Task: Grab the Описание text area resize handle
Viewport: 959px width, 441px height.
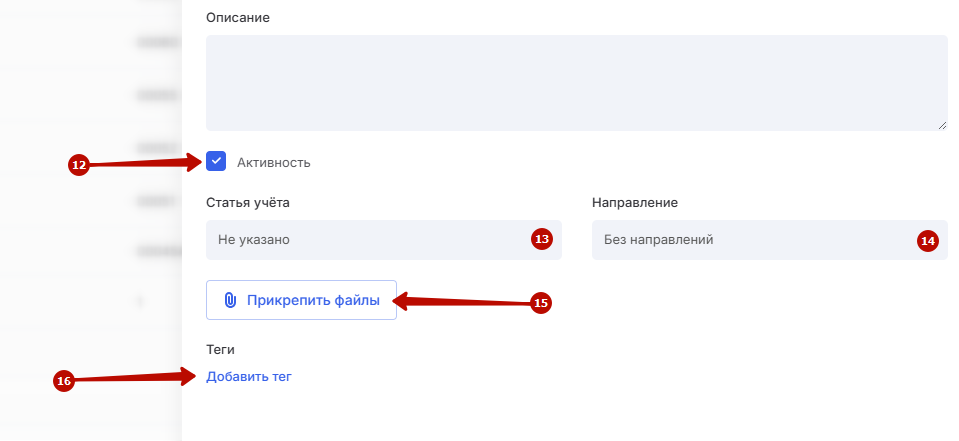Action: pyautogui.click(x=942, y=125)
